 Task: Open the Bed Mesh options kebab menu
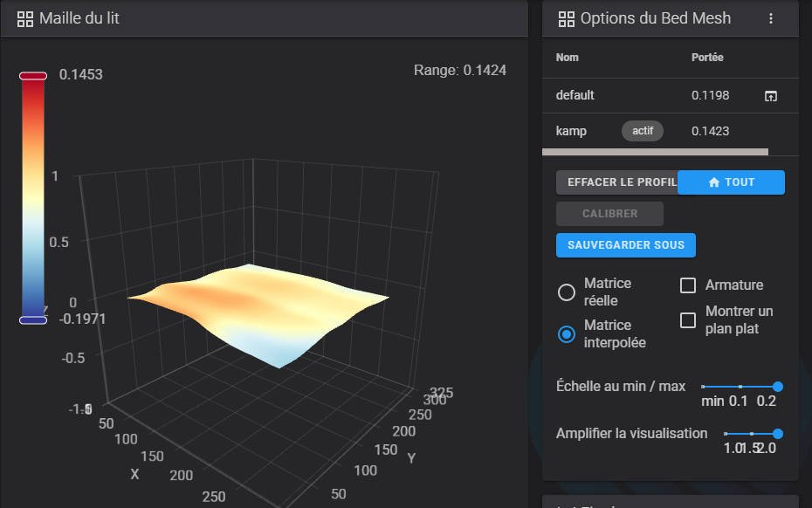click(x=771, y=18)
